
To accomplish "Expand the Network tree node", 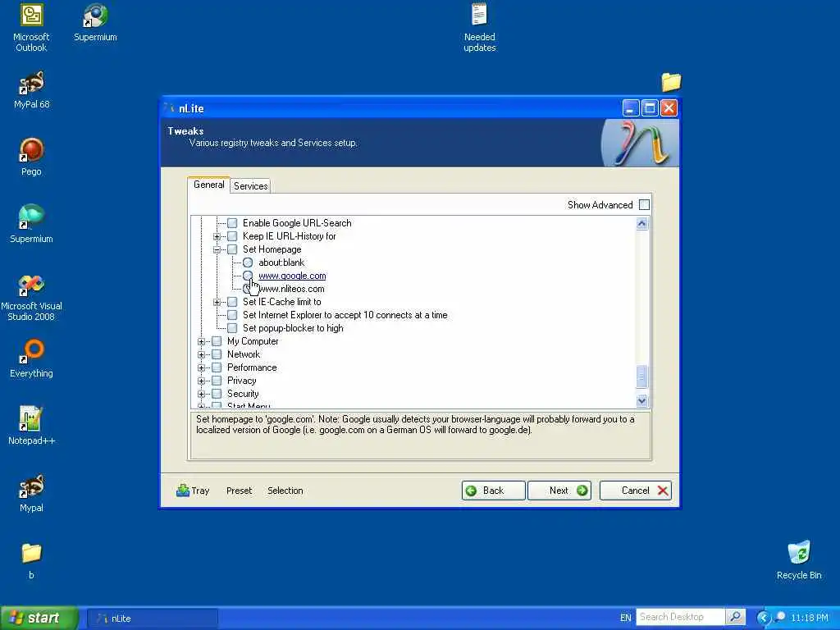I will (x=201, y=354).
